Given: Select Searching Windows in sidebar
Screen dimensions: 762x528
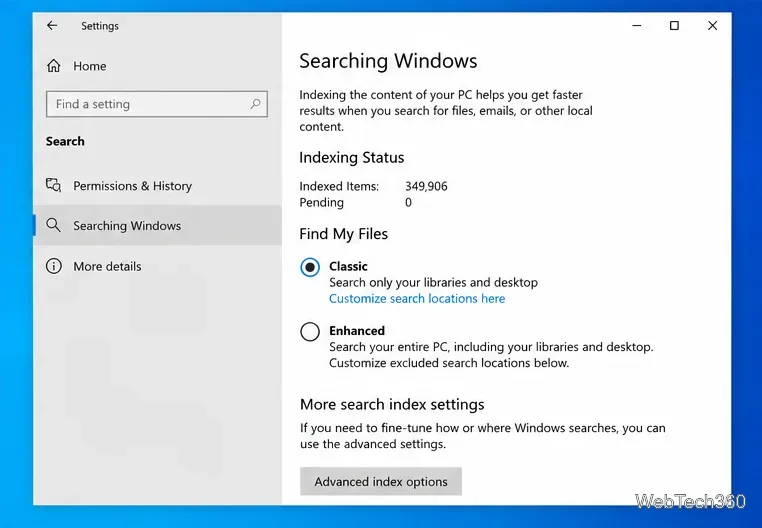Looking at the screenshot, I should click(x=157, y=225).
